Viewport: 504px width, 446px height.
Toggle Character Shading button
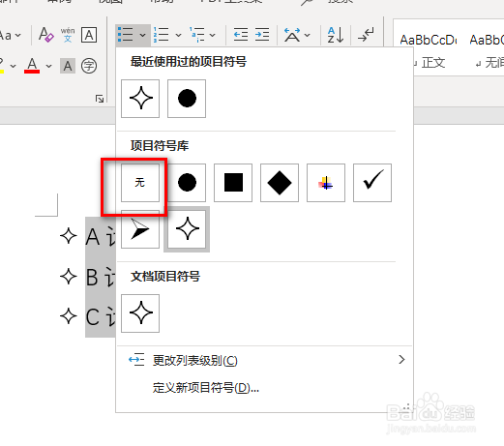click(x=68, y=66)
